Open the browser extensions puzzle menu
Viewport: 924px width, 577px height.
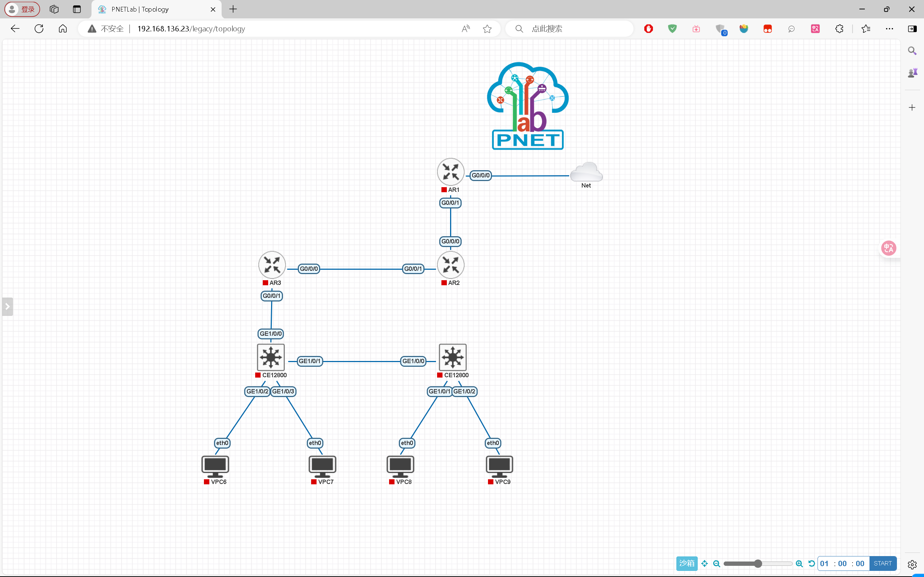click(x=839, y=28)
